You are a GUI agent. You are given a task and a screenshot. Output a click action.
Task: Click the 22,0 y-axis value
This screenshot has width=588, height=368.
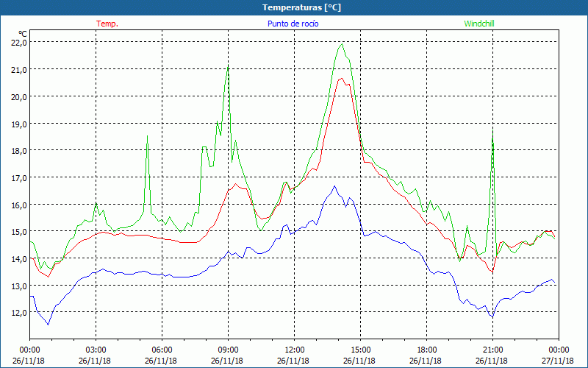(x=19, y=43)
